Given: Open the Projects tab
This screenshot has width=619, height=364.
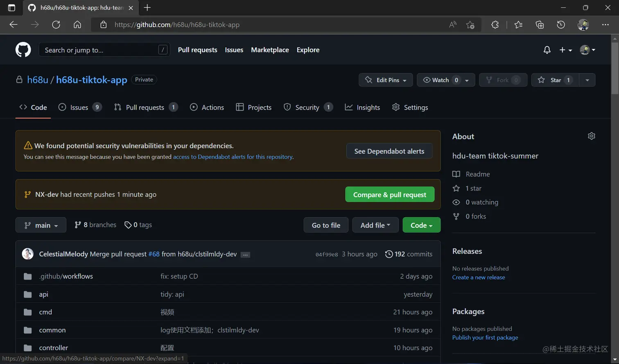Looking at the screenshot, I should coord(254,107).
